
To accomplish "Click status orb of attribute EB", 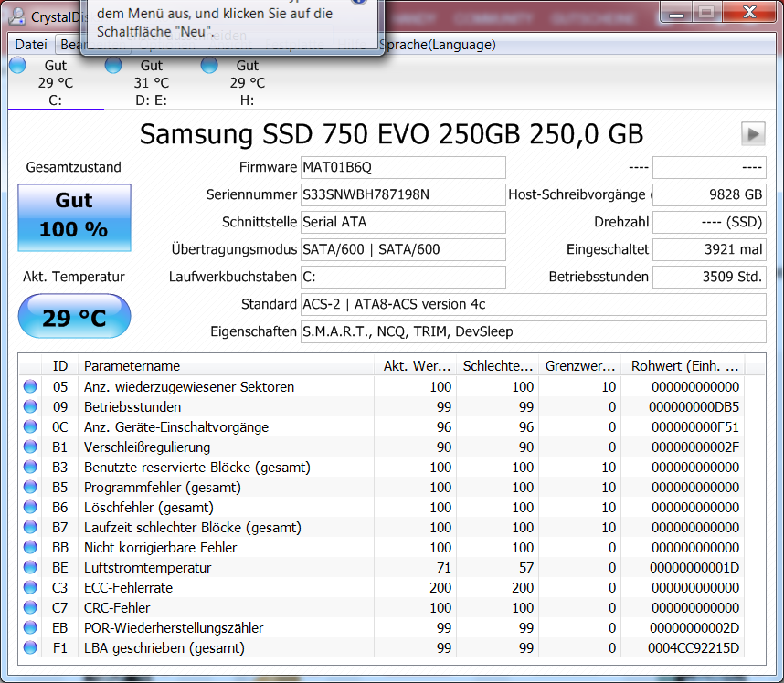I will click(30, 627).
